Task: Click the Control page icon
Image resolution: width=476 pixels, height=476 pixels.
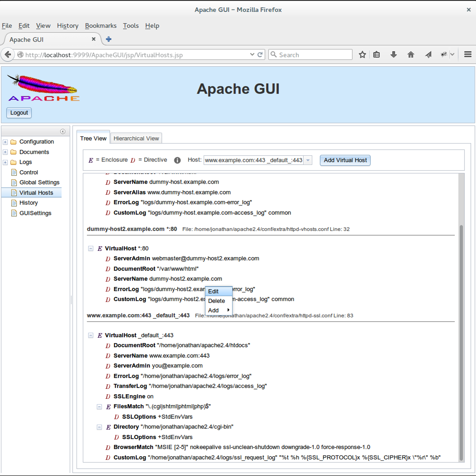Action: 14,172
